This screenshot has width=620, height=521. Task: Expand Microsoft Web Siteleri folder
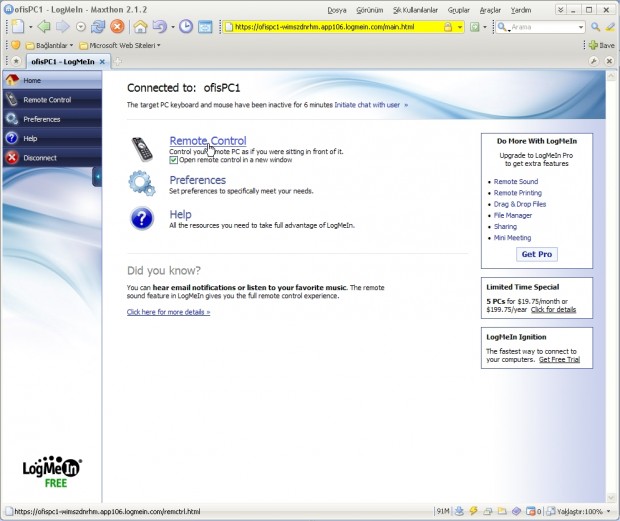tap(120, 45)
